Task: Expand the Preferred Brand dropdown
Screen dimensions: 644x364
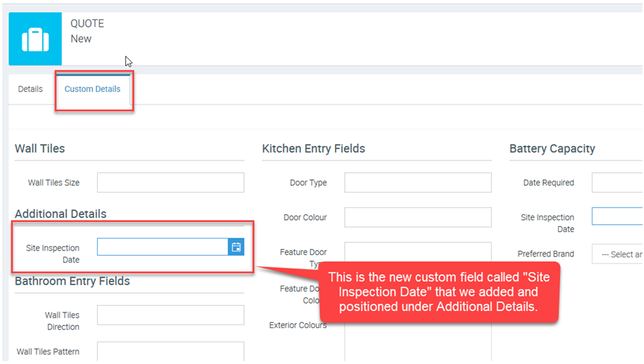Action: [619, 254]
